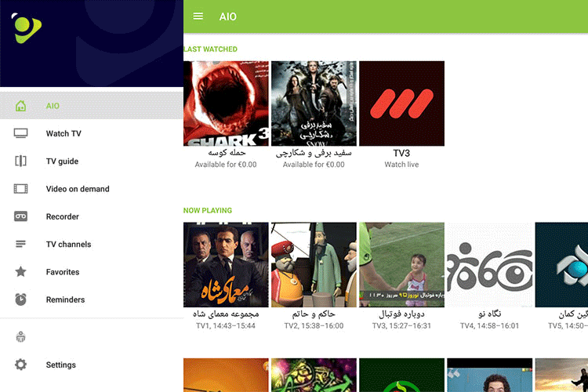588x392 pixels.
Task: Click the Settings gear icon
Action: tap(20, 365)
